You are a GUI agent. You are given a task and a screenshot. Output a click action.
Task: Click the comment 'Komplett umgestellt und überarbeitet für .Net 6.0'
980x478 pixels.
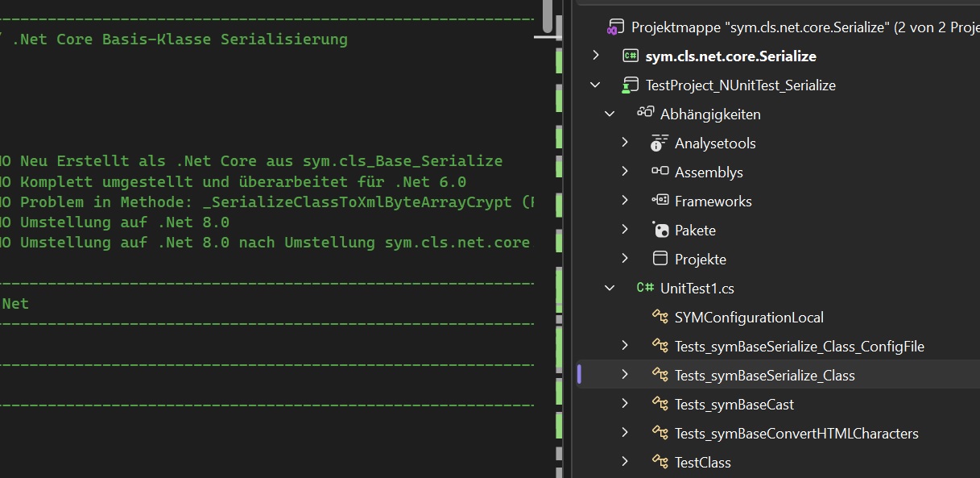(x=243, y=182)
